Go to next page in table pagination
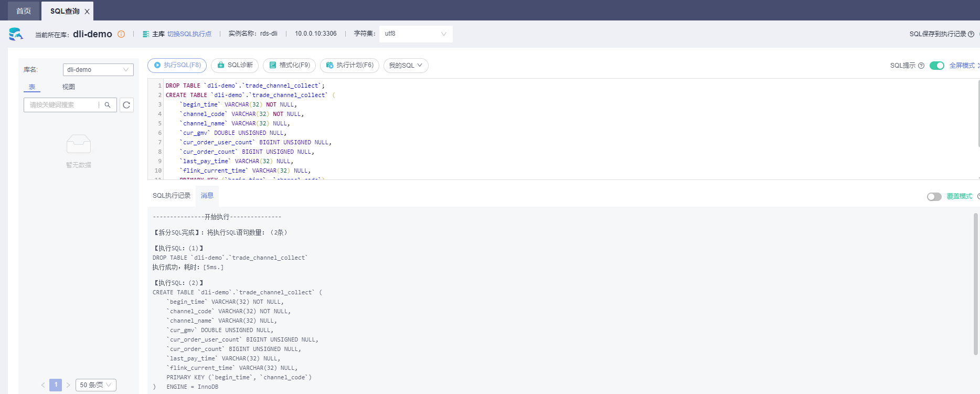This screenshot has width=980, height=394. pyautogui.click(x=68, y=385)
